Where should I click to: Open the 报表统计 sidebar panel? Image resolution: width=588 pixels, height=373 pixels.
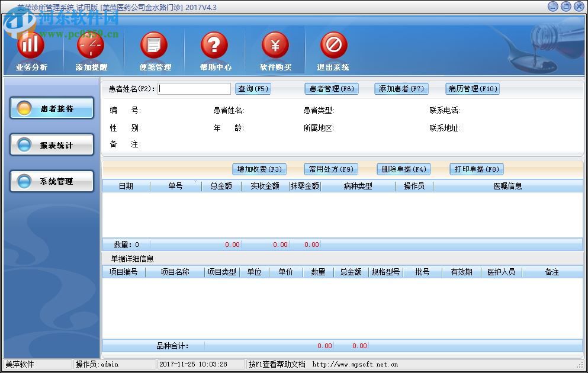coord(52,144)
